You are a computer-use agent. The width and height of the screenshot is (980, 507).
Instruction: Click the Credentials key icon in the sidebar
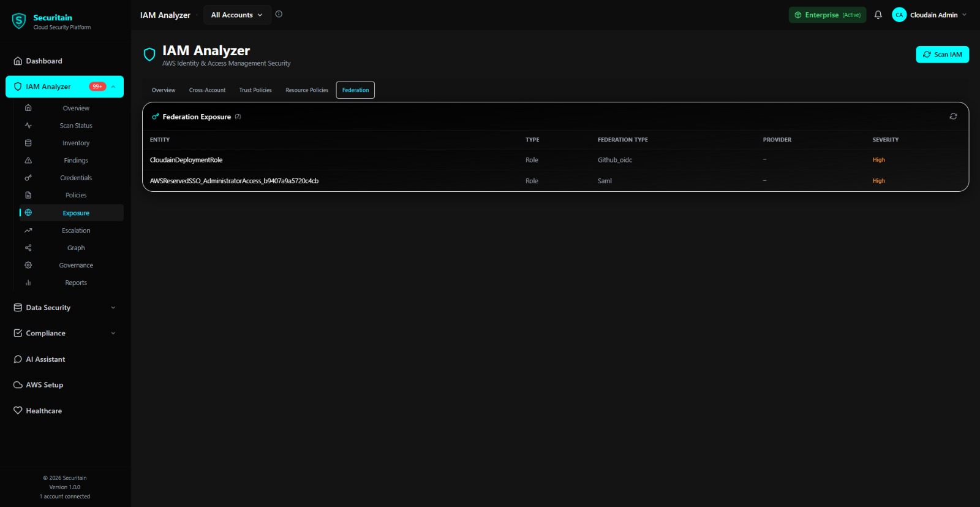(x=28, y=178)
